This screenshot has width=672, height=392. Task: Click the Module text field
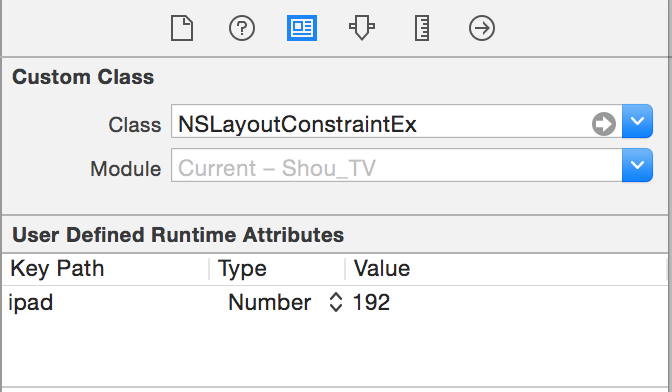pos(396,165)
